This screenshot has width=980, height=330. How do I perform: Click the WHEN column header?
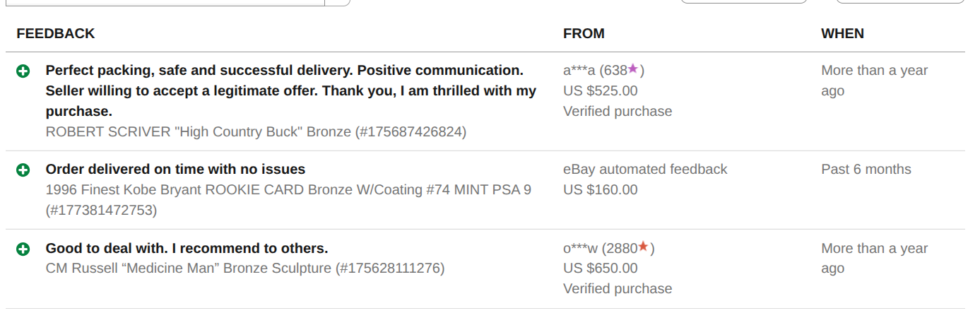click(x=842, y=33)
